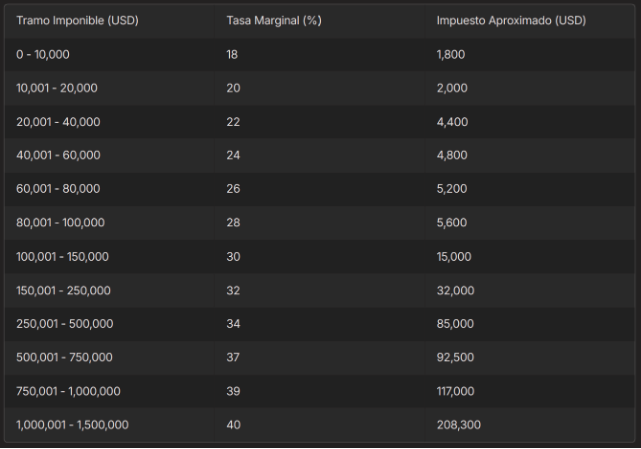Click the 4,400 tax value
641x449 pixels.
[452, 122]
